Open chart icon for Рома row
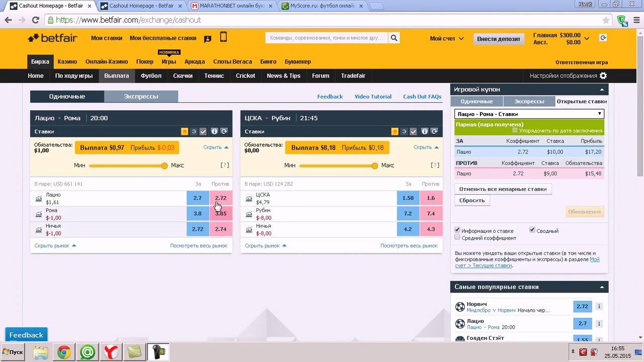The width and height of the screenshot is (644, 362). tap(39, 214)
